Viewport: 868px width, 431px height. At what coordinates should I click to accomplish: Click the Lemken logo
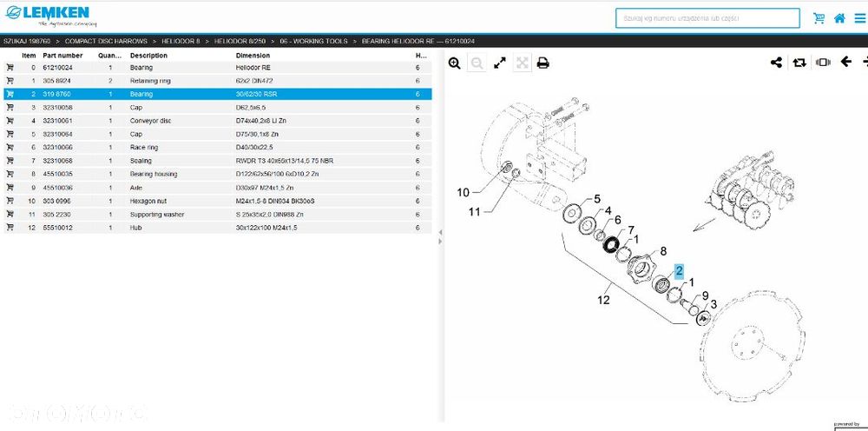click(x=48, y=15)
